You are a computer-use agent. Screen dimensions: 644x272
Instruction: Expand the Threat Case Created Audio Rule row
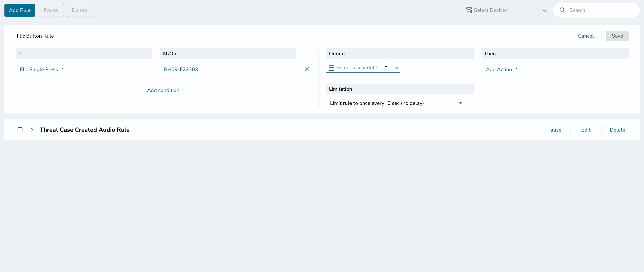pos(32,130)
